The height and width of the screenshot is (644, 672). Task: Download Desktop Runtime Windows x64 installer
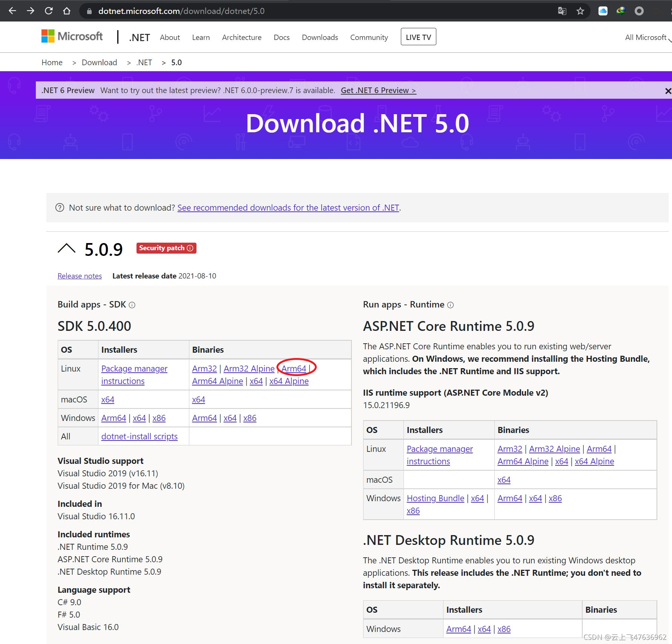(484, 629)
